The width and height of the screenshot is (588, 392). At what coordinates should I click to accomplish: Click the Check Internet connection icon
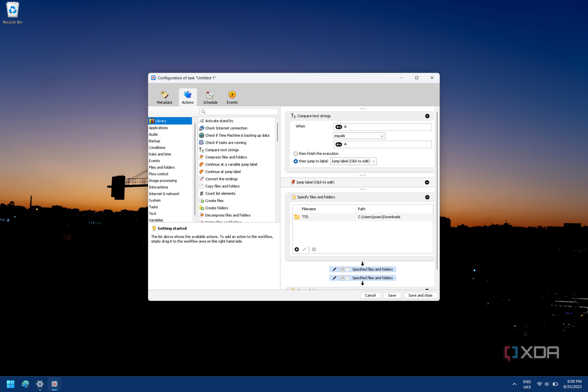click(x=202, y=128)
